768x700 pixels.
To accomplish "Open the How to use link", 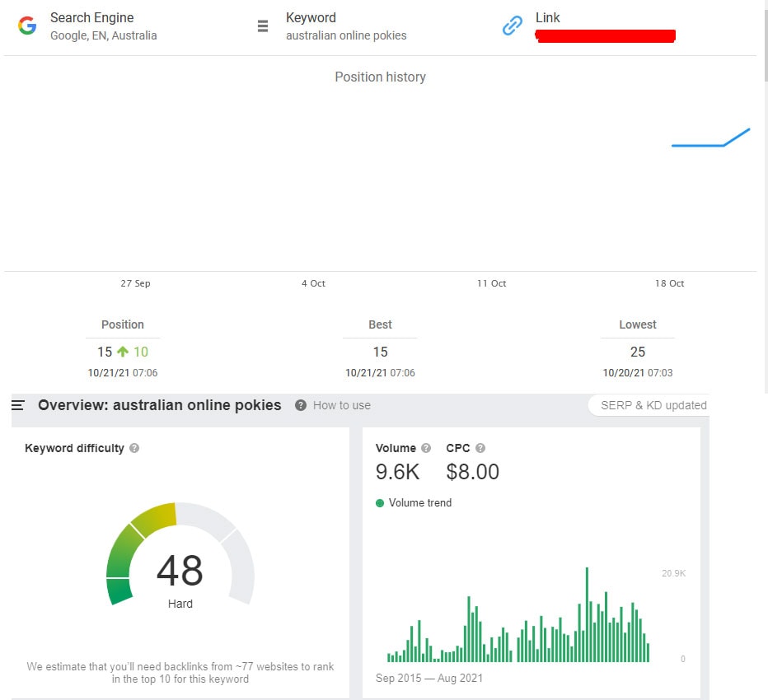I will click(x=341, y=405).
